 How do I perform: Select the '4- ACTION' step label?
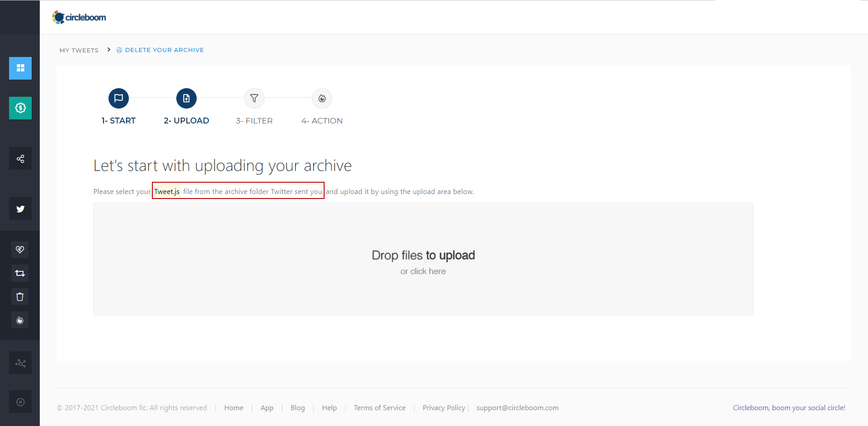(x=322, y=121)
